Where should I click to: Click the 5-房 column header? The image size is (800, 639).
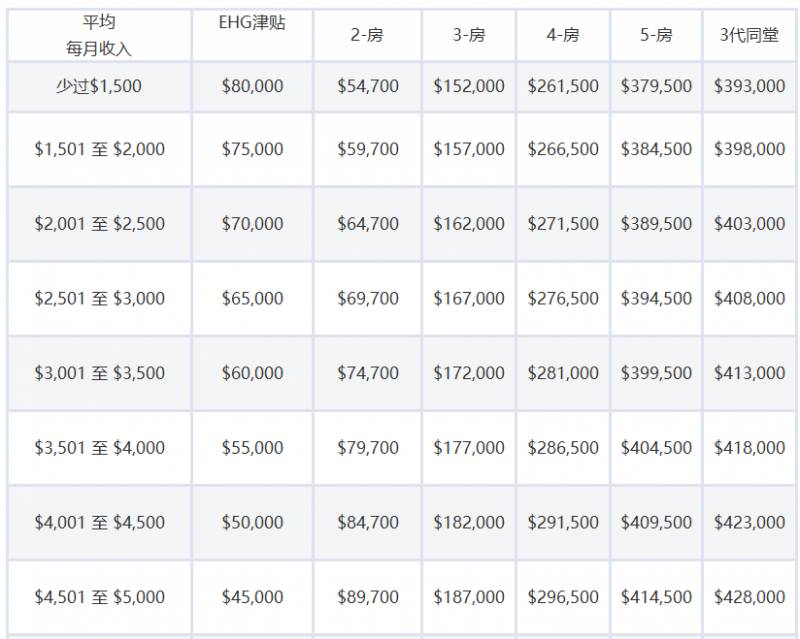tap(656, 35)
